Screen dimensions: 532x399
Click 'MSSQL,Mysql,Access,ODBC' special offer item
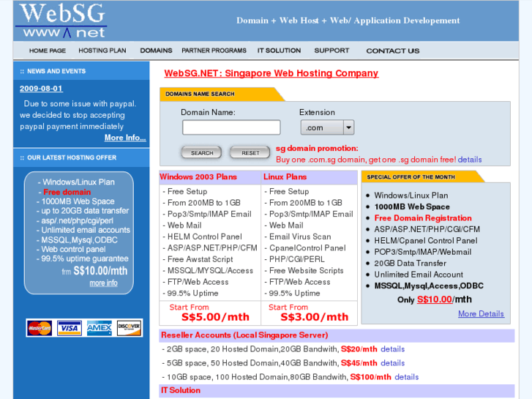click(429, 286)
